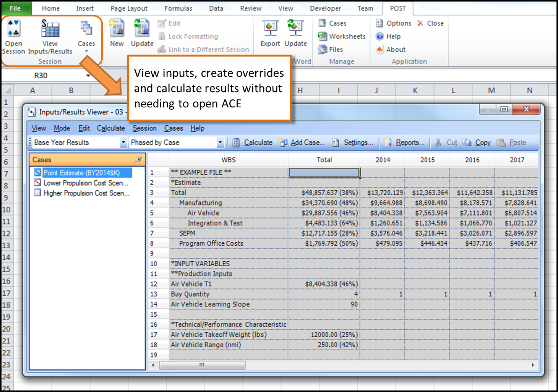Open the viewer's Session menu
The width and height of the screenshot is (558, 392).
click(x=144, y=128)
